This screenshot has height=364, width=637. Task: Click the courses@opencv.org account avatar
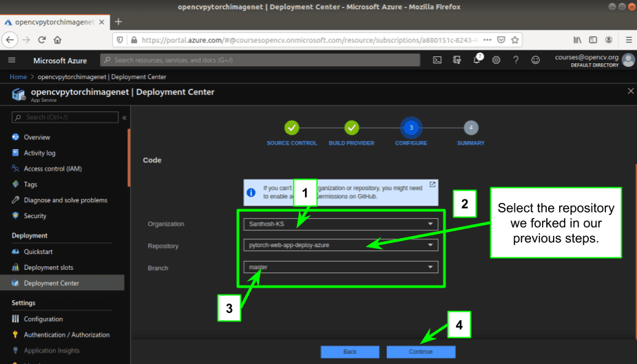[x=629, y=60]
